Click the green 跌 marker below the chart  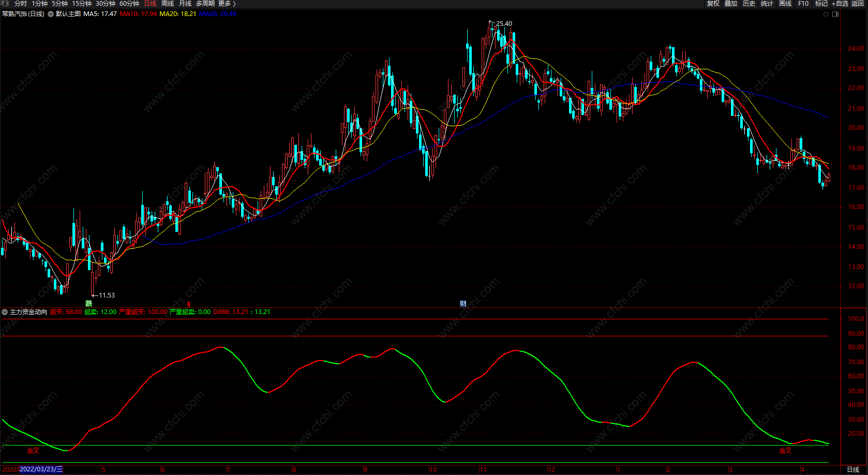pyautogui.click(x=88, y=303)
